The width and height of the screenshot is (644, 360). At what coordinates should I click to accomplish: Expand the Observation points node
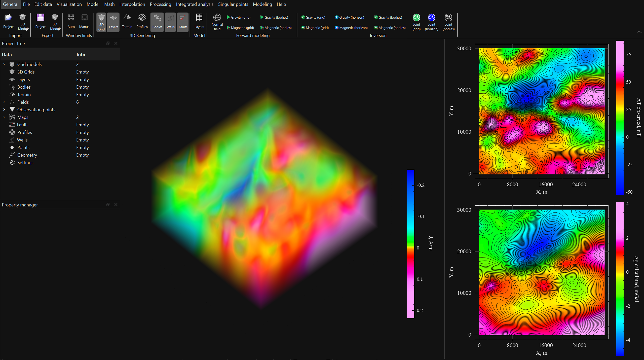pyautogui.click(x=4, y=110)
